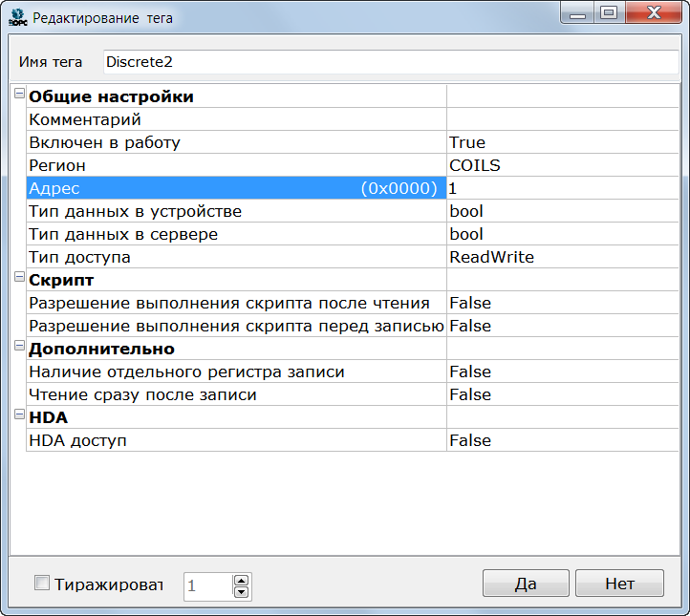Collapse the Дополнительно section
Screen dimensions: 690x616
point(19,347)
